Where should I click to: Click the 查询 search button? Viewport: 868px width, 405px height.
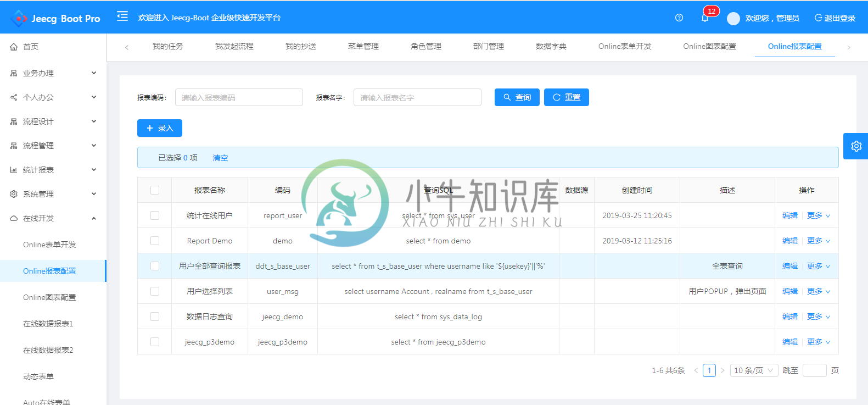click(x=517, y=97)
